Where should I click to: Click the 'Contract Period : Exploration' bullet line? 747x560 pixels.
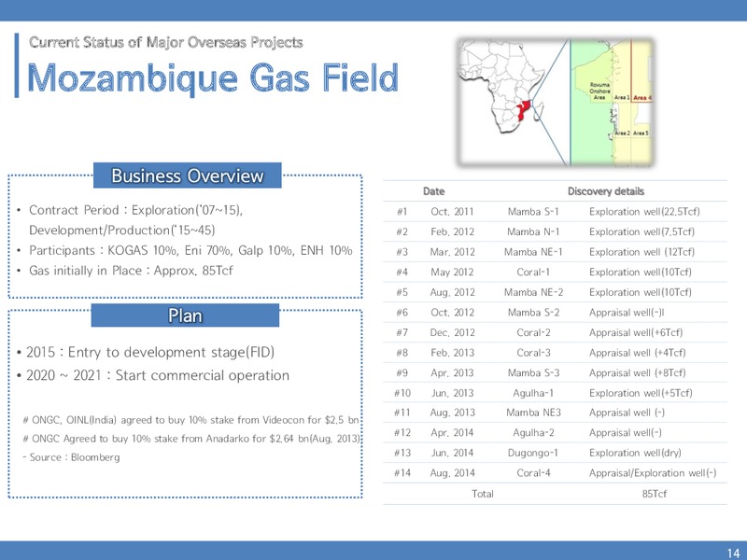pos(135,210)
